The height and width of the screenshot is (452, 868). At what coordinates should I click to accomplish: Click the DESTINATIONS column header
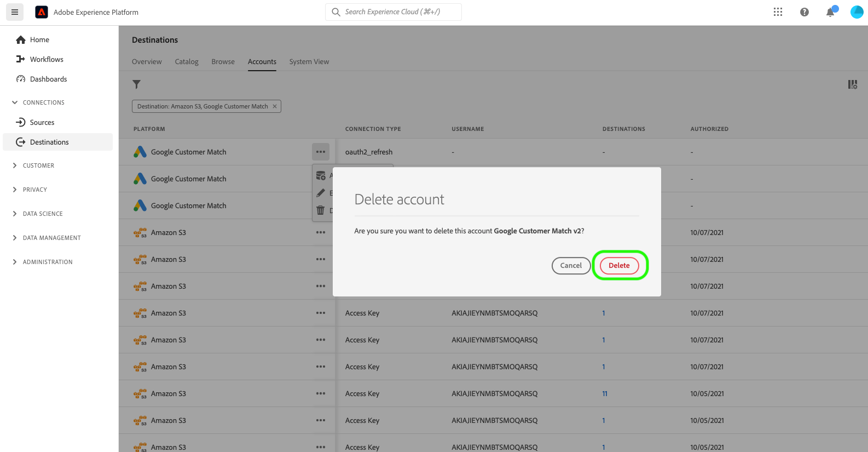coord(624,129)
